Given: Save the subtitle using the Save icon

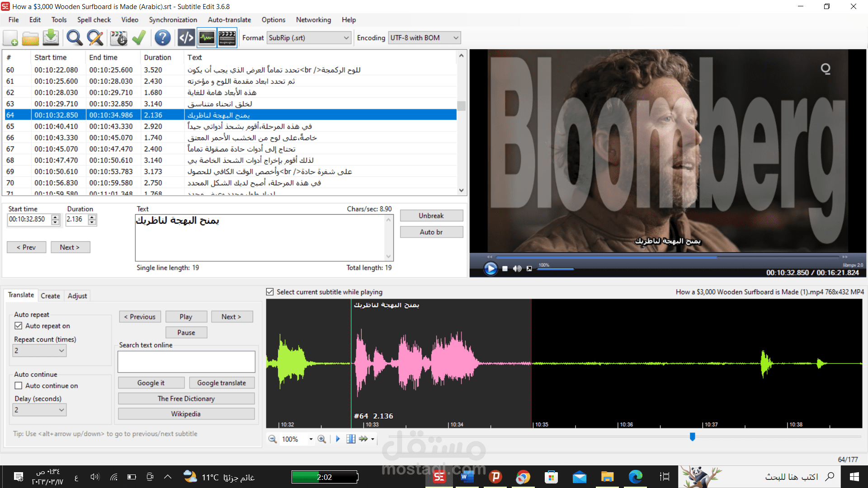Looking at the screenshot, I should point(51,38).
